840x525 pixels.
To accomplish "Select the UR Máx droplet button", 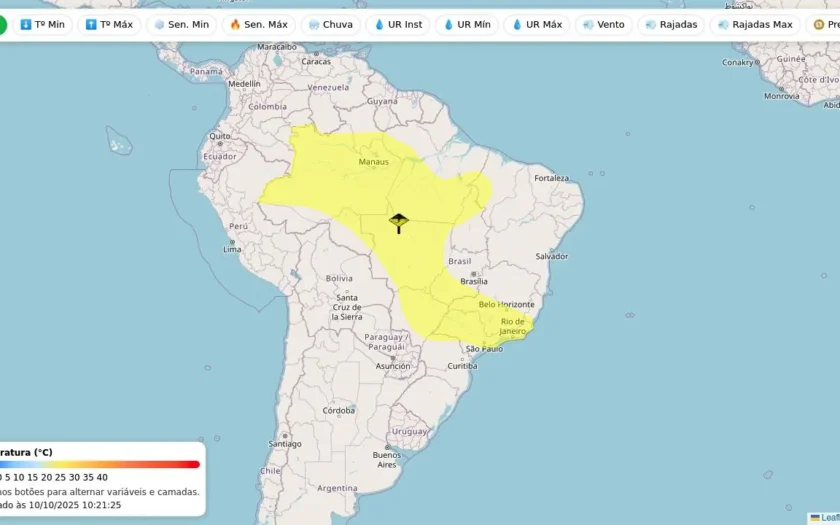I will [537, 25].
